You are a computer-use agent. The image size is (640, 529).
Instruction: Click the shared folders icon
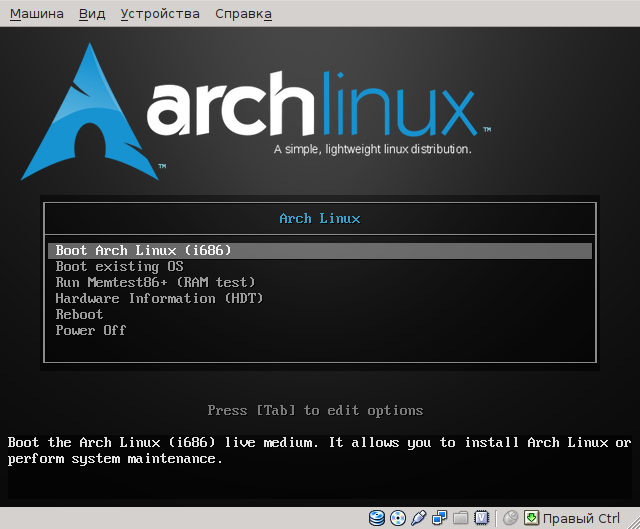coord(460,518)
